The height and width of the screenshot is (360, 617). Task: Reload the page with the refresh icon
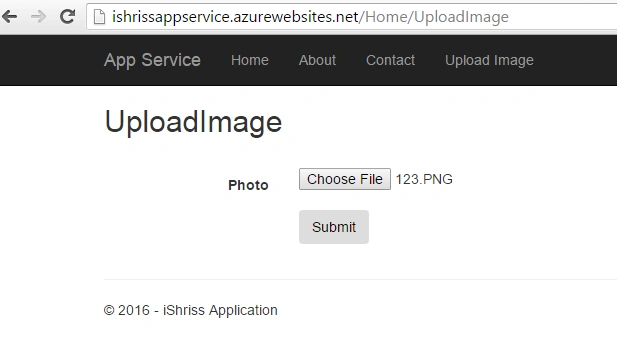coord(67,17)
